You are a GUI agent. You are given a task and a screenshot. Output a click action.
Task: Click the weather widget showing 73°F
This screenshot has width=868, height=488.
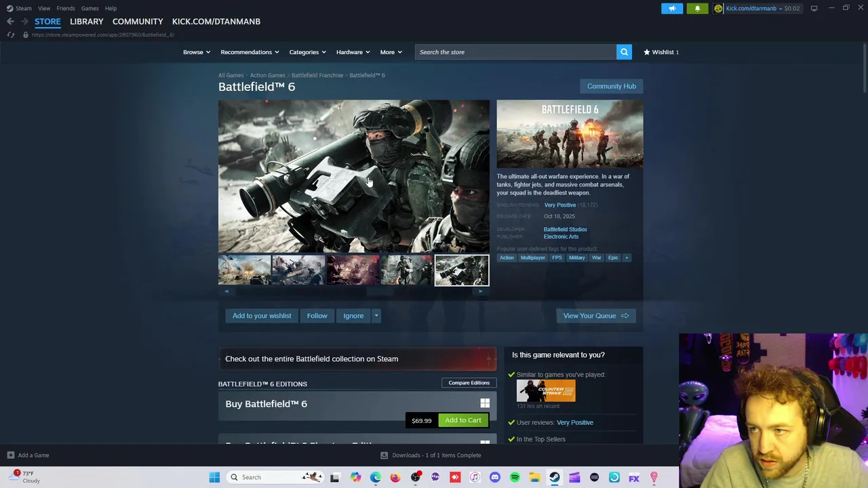tap(25, 476)
